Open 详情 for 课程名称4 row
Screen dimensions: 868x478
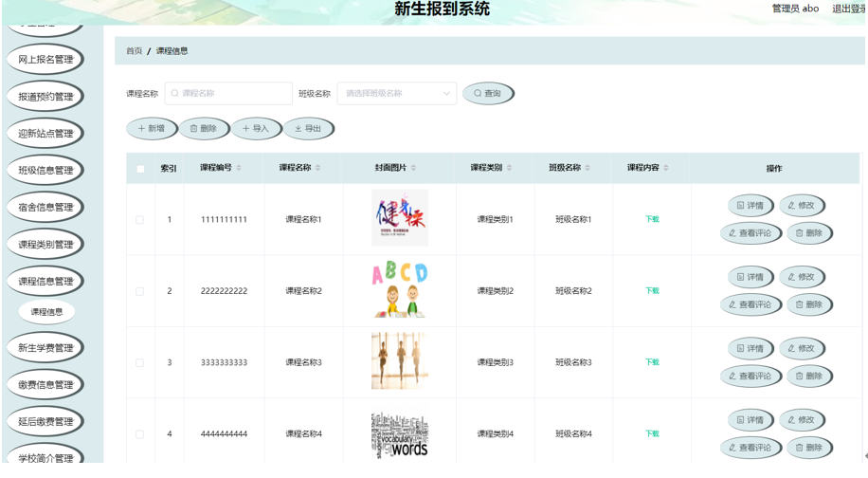pos(750,420)
